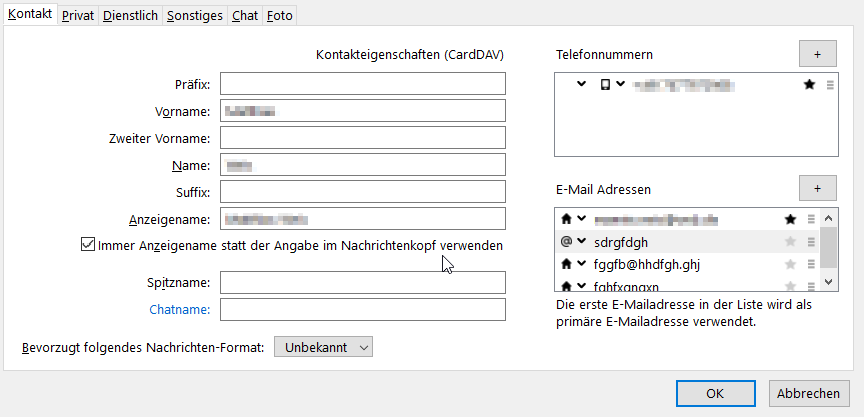Open Nachrichten-Format dropdown showing Unbekannt
Viewport: 864px width, 417px height.
(x=323, y=347)
